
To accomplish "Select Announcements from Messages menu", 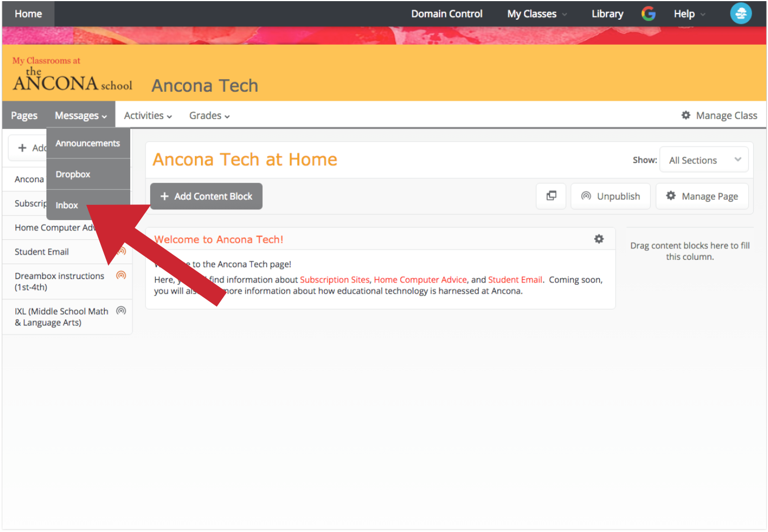I will point(88,143).
